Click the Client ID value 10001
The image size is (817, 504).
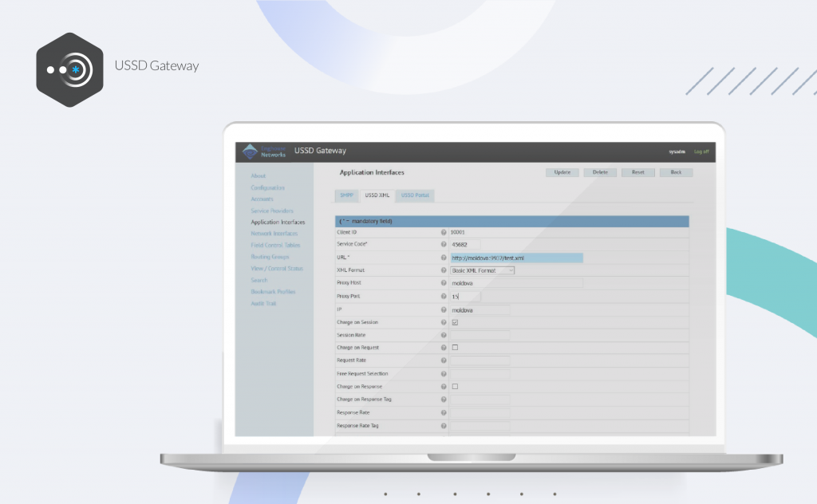(x=457, y=232)
